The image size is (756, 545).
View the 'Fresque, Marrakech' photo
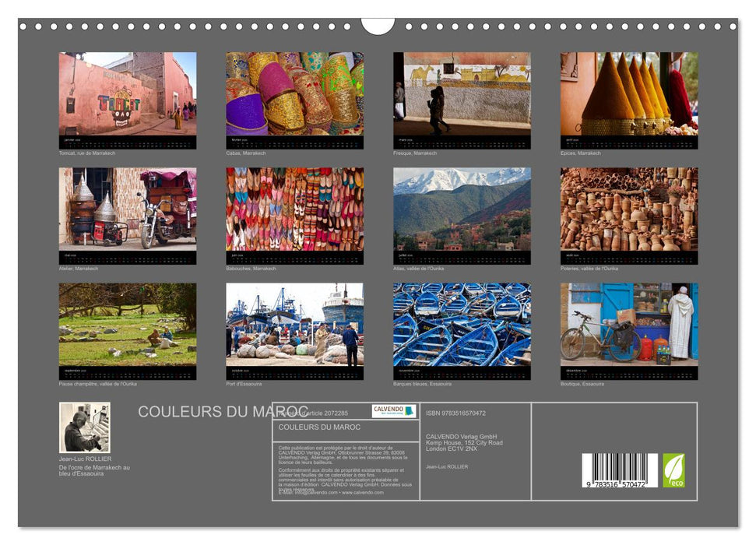[459, 93]
